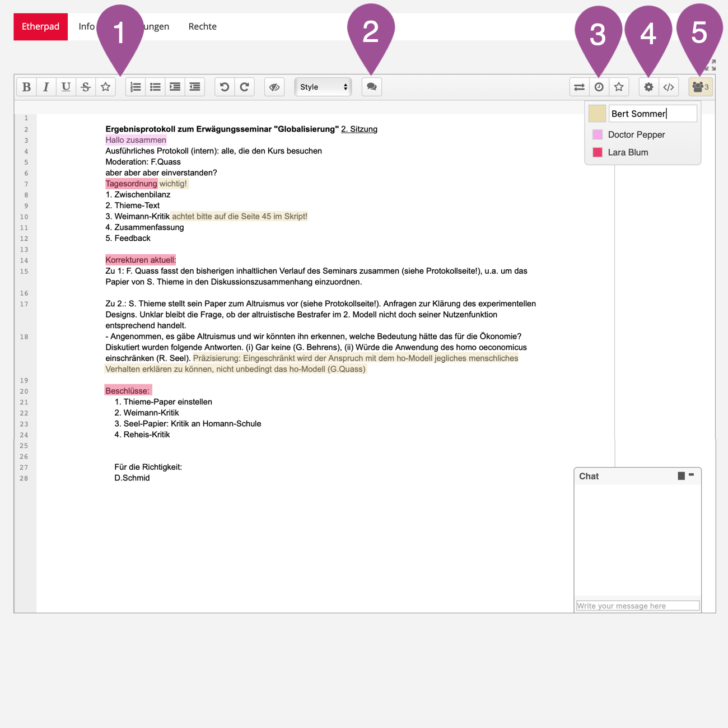Insert an unordered bullet list
This screenshot has width=728, height=728.
pyautogui.click(x=155, y=87)
